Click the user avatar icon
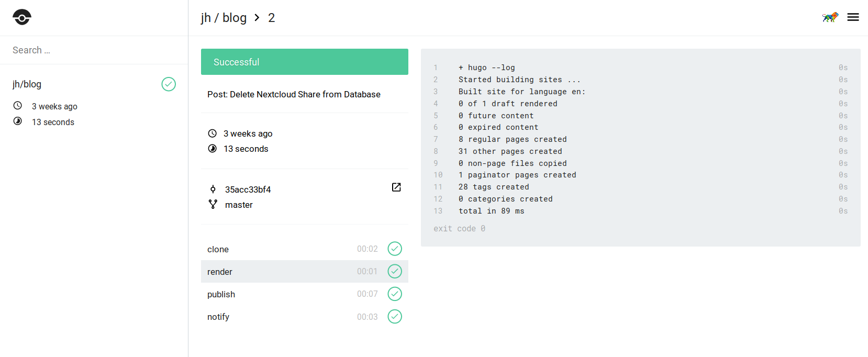This screenshot has height=357, width=868. pyautogui.click(x=830, y=17)
